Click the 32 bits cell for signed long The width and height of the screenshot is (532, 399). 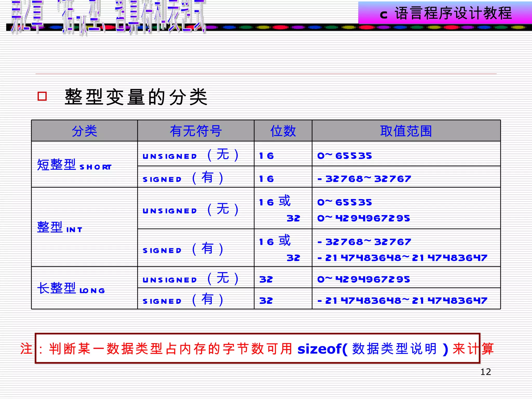point(283,299)
